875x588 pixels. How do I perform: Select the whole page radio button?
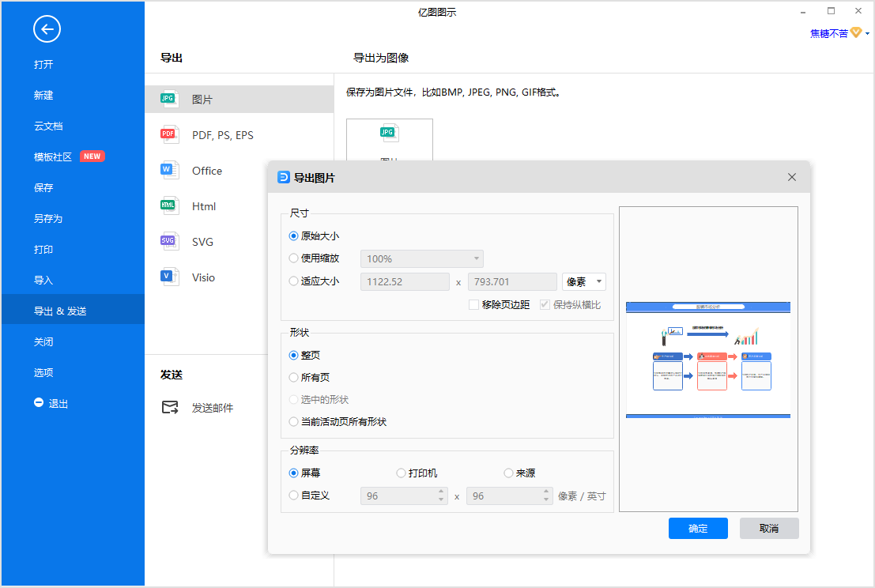293,356
